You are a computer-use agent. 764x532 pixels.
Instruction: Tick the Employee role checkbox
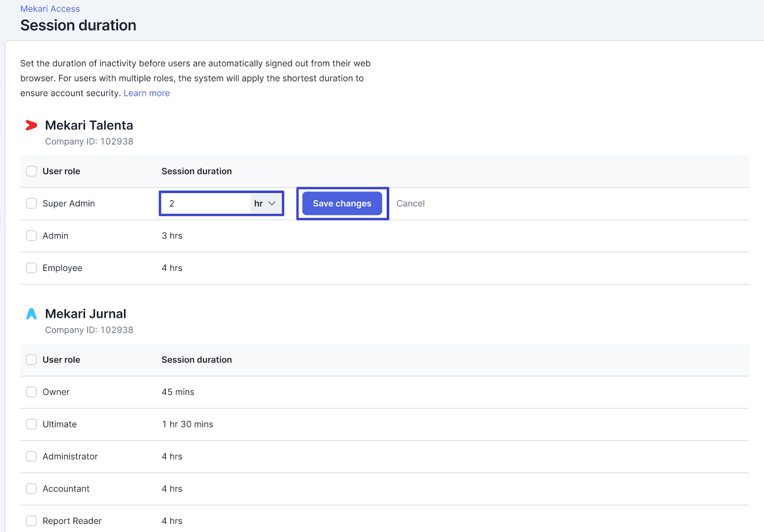32,268
